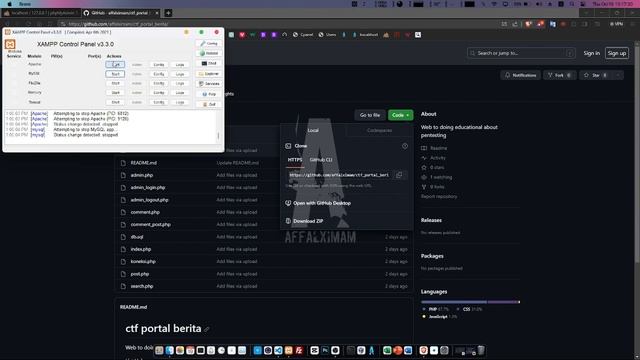Open the comment_post.php file
Screen dimensions: 640x360
(151, 224)
